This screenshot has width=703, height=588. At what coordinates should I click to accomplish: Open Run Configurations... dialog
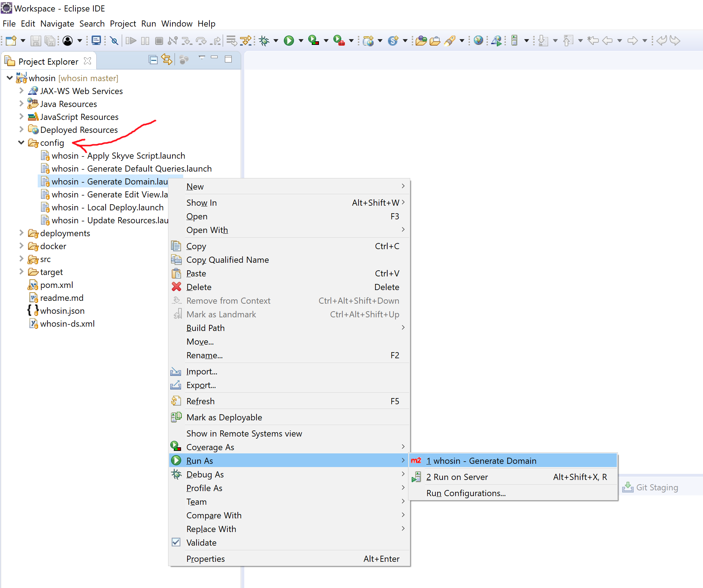coord(513,493)
